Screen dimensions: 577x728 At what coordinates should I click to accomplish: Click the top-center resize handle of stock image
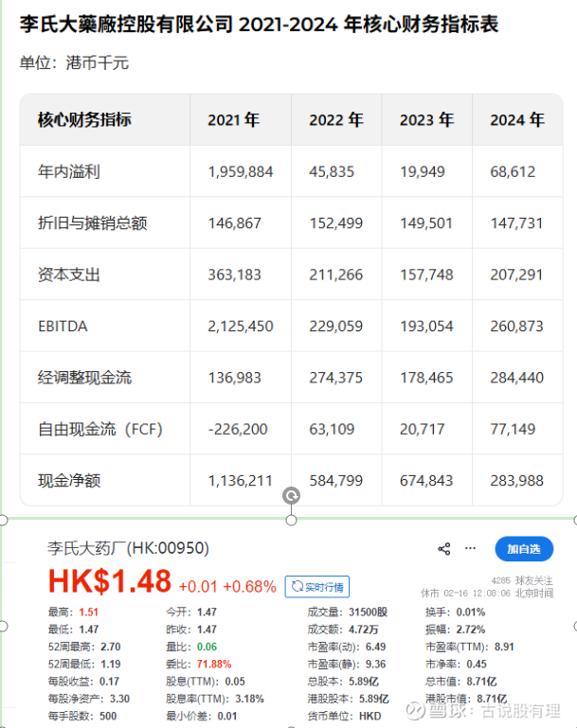click(291, 520)
